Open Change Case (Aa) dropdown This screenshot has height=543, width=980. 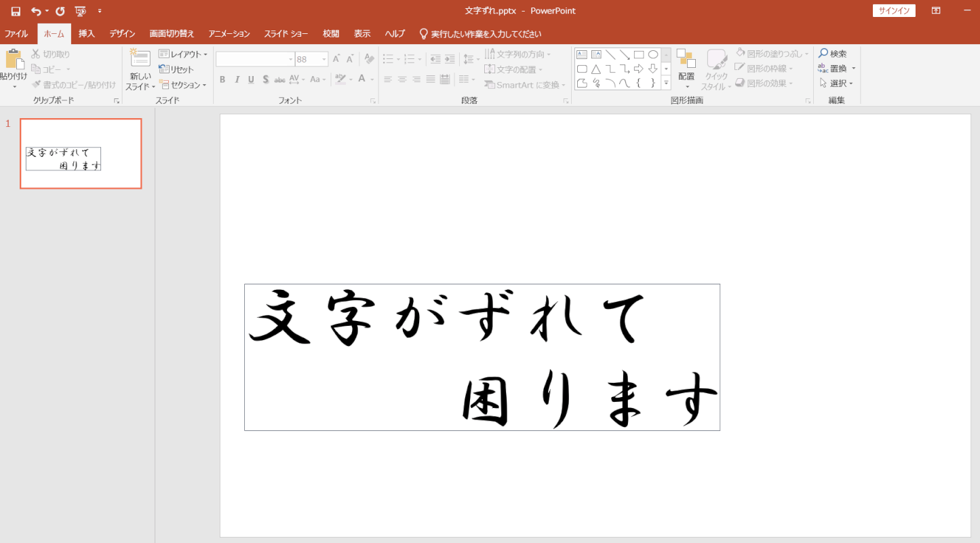[x=317, y=79]
